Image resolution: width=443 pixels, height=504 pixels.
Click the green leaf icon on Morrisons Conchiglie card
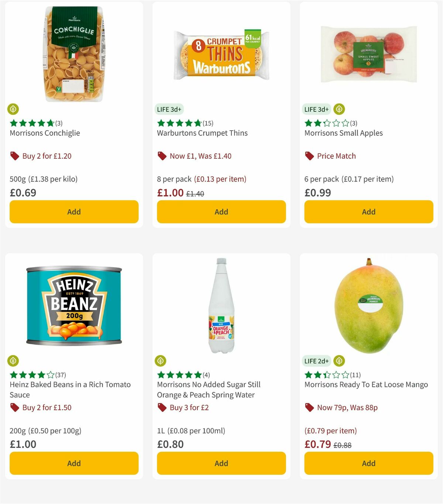tap(14, 109)
